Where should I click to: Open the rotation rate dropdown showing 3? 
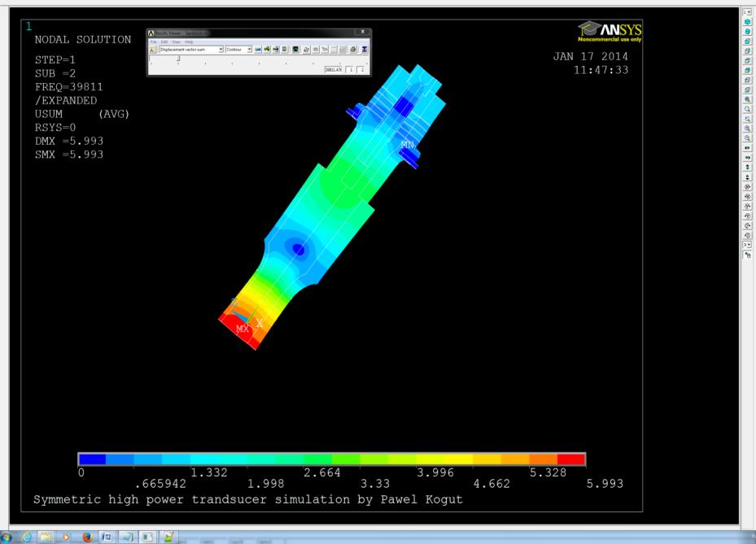point(747,244)
